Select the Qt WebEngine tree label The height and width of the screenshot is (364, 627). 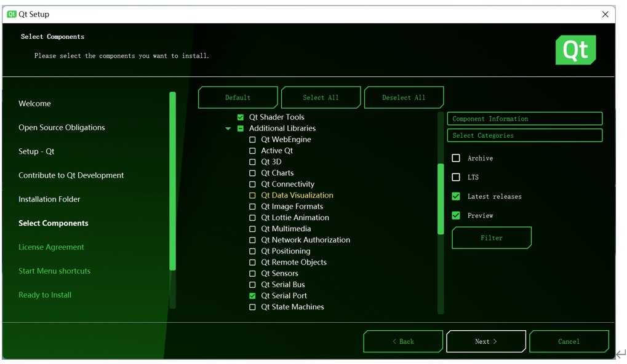pos(286,140)
